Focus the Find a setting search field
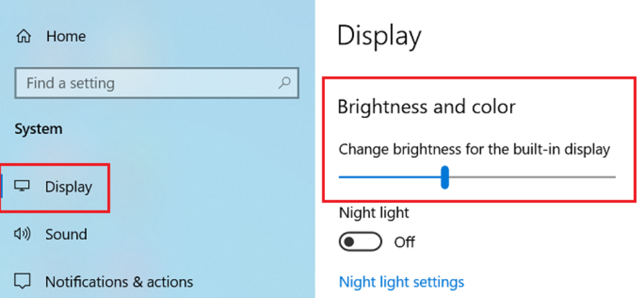 (149, 83)
